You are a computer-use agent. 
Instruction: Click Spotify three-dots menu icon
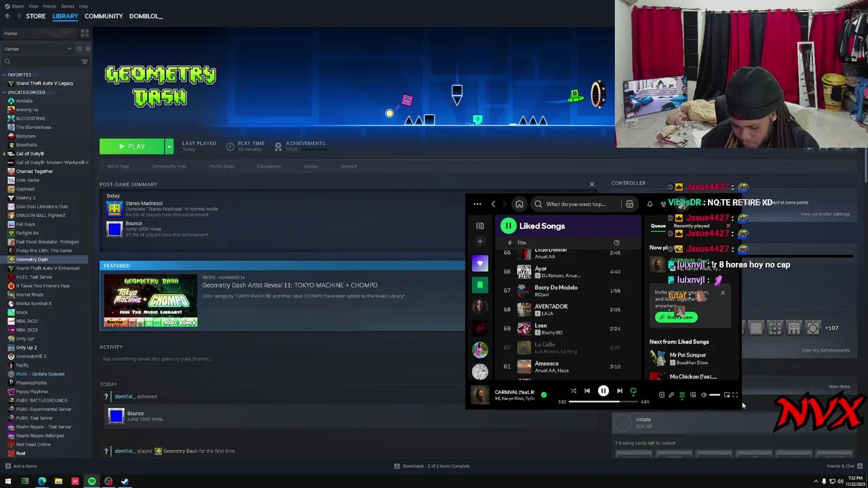click(x=477, y=204)
